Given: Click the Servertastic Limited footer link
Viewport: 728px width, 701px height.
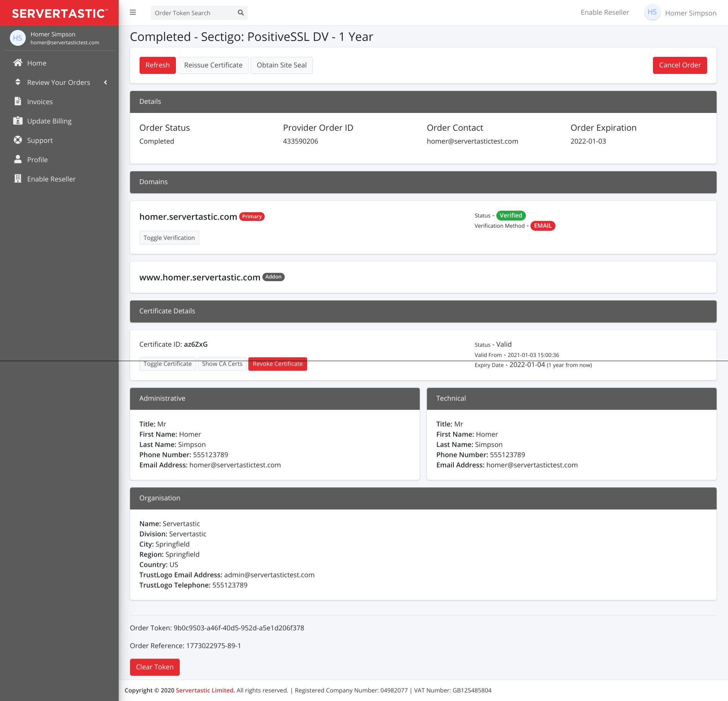Looking at the screenshot, I should (204, 690).
